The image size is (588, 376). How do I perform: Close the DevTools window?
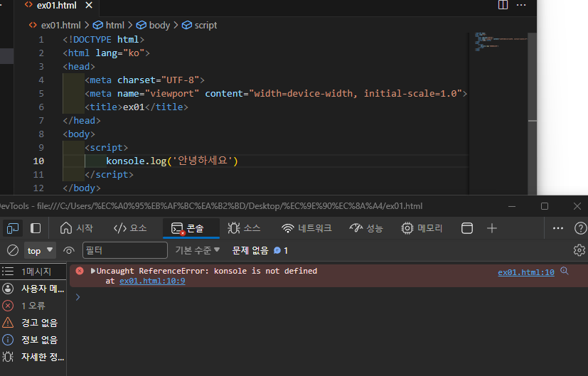click(577, 206)
